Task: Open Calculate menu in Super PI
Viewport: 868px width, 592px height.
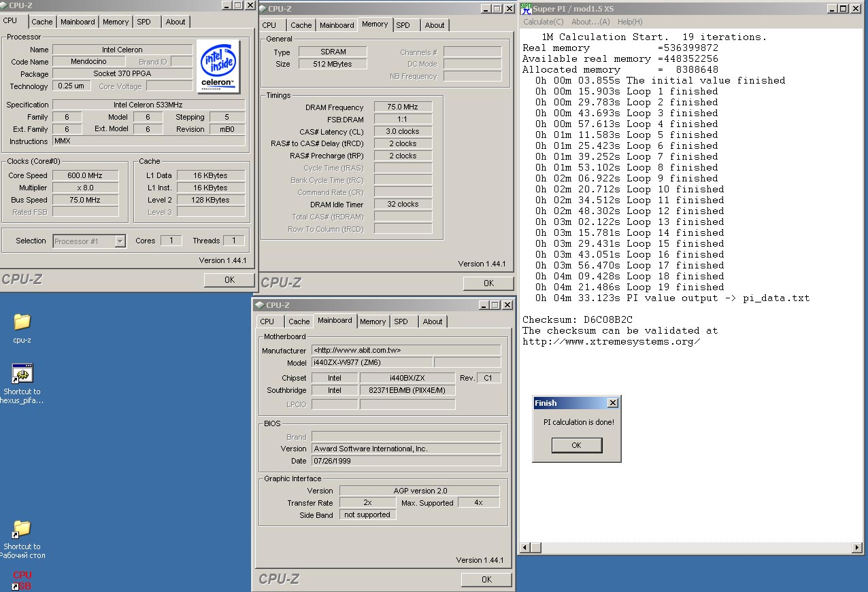Action: click(x=544, y=22)
